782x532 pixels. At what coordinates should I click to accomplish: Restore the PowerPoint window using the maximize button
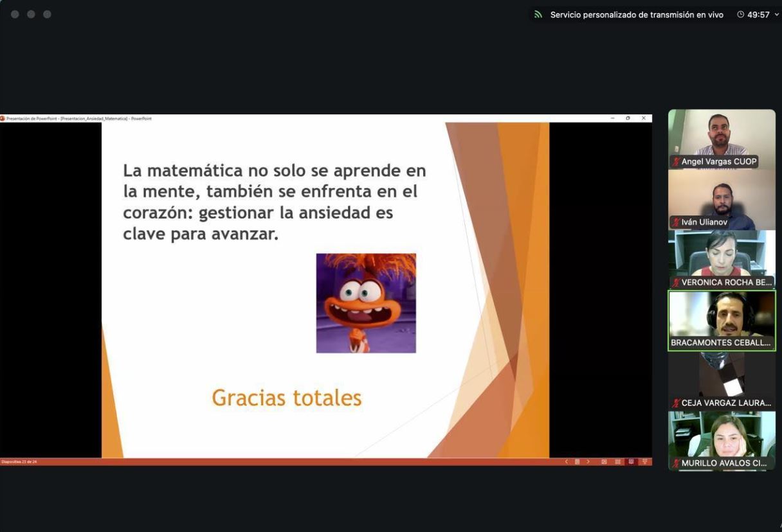pos(628,118)
